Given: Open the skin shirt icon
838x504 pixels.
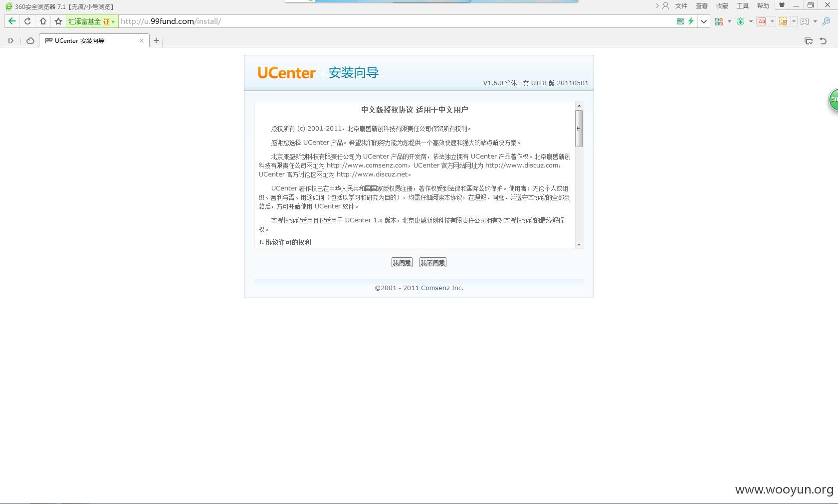Looking at the screenshot, I should click(x=782, y=5).
